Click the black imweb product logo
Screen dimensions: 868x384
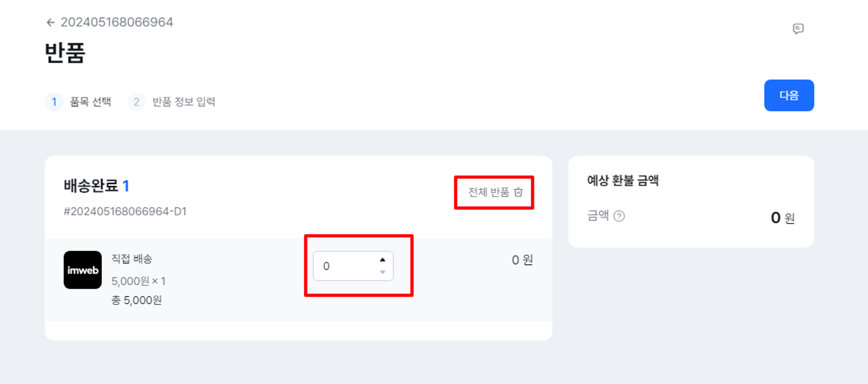[x=82, y=270]
